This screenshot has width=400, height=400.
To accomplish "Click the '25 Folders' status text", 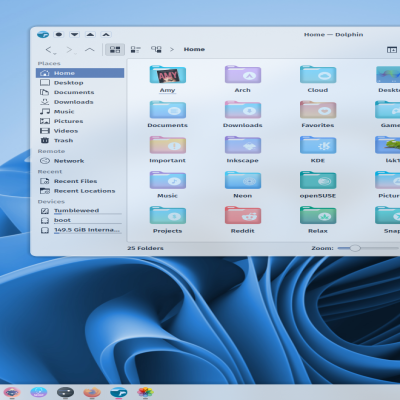I will point(145,248).
